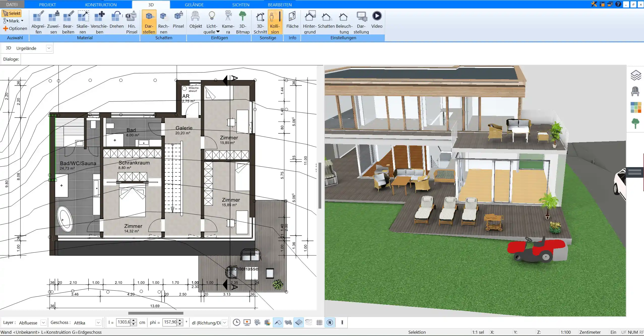The height and width of the screenshot is (336, 644).
Task: Activate the Drehen rotate tool
Action: click(x=117, y=20)
